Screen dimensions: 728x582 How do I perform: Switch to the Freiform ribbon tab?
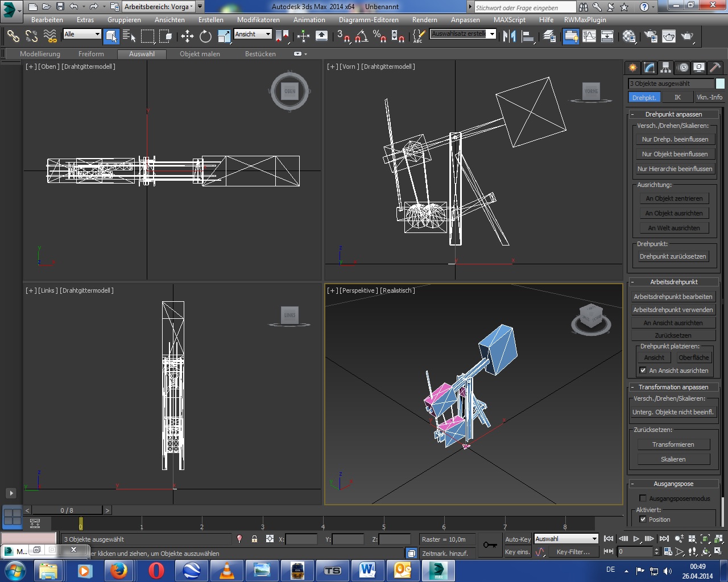coord(91,54)
